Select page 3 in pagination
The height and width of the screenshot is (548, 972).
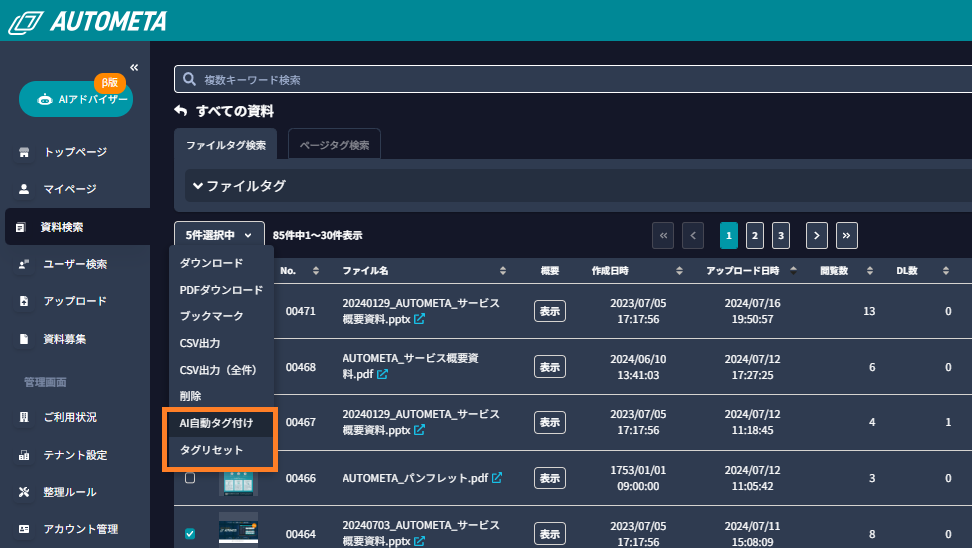coord(781,236)
